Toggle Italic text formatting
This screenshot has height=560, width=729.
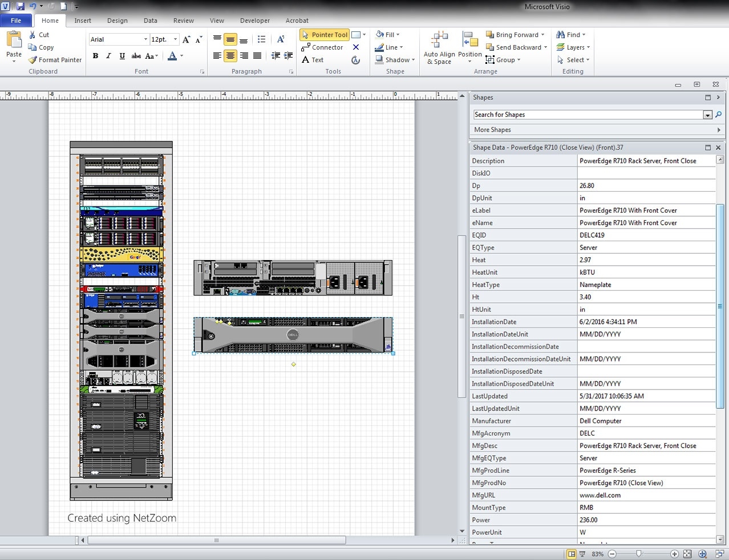pyautogui.click(x=108, y=56)
